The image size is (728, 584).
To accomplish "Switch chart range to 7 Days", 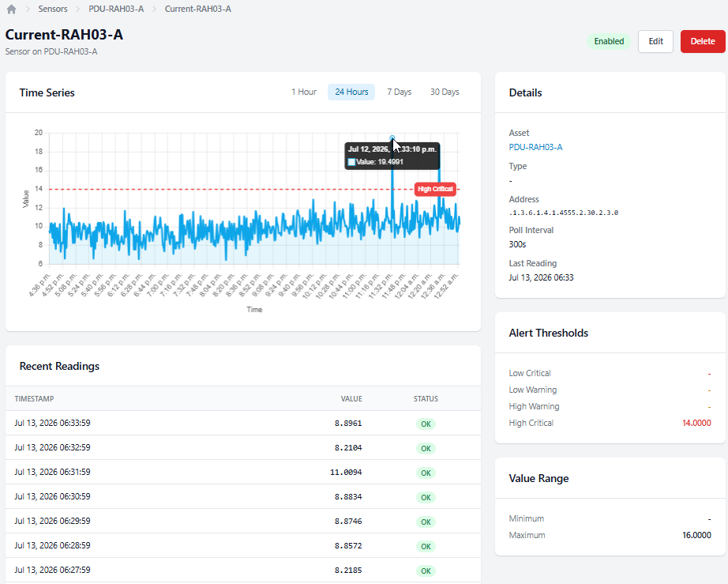I will 400,92.
